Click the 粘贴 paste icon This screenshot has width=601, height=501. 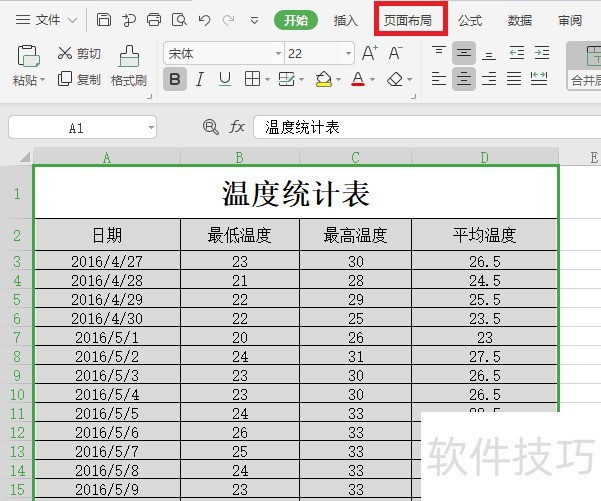28,56
